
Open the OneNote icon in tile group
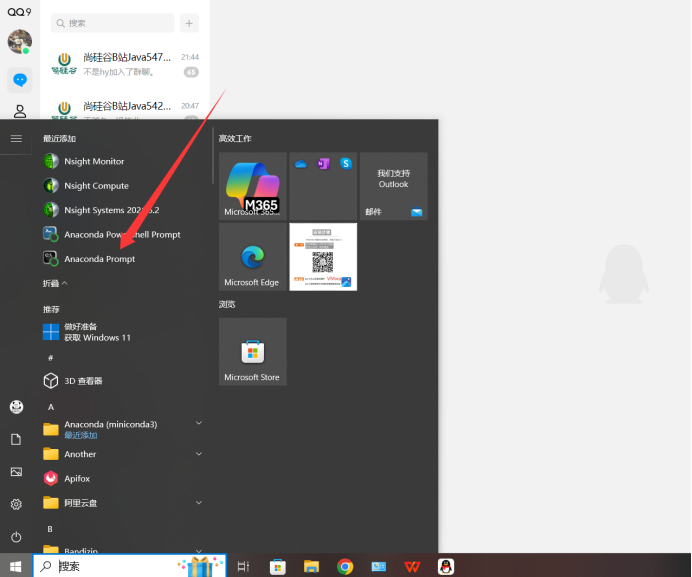323,164
